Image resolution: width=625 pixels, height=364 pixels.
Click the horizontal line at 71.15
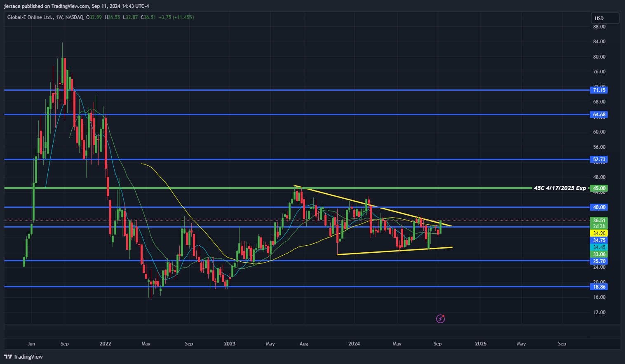point(297,90)
